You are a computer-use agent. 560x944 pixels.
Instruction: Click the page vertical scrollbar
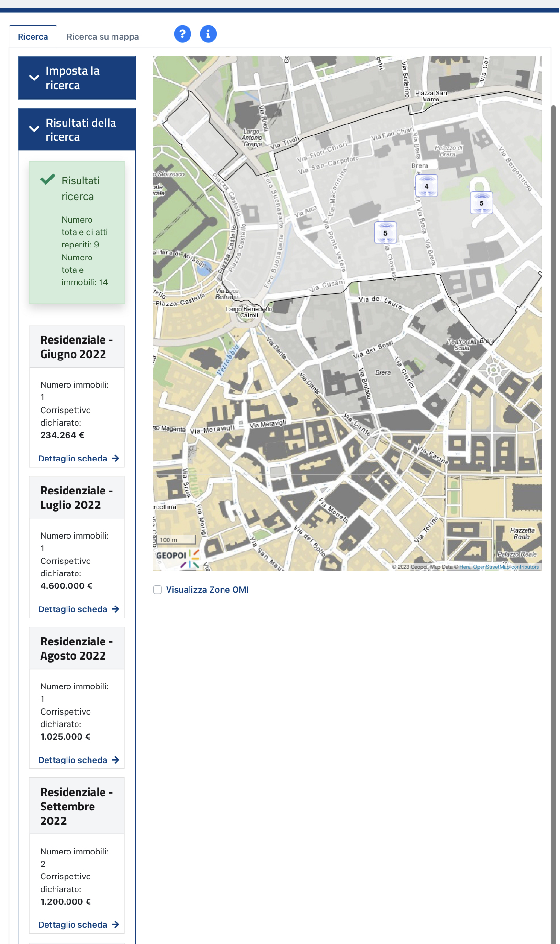click(554, 525)
